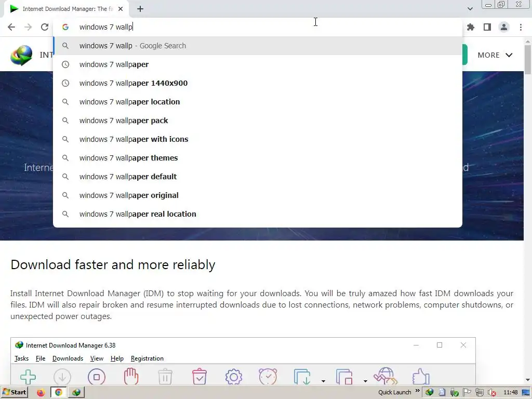Viewport: 532px width, 399px height.
Task: Switch to IDM taskbar button
Action: (x=76, y=393)
